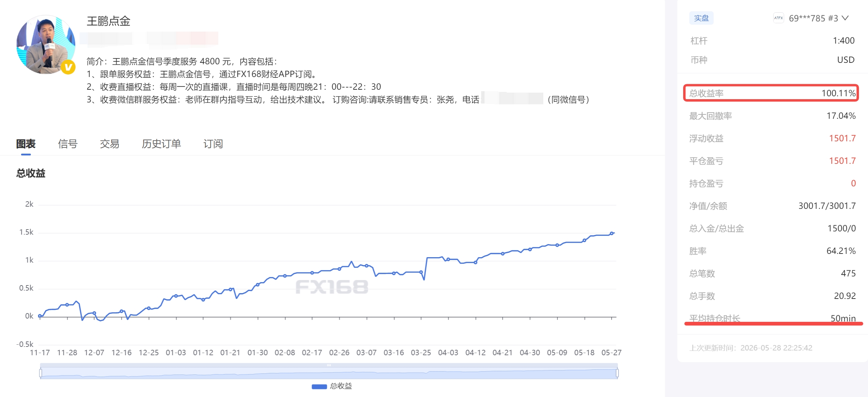Click the 实盘 account type badge
Image resolution: width=868 pixels, height=397 pixels.
click(701, 18)
